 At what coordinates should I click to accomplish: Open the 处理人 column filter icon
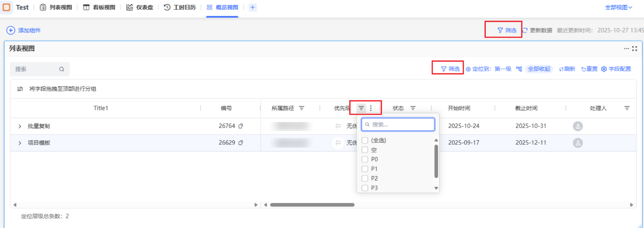[x=627, y=108]
